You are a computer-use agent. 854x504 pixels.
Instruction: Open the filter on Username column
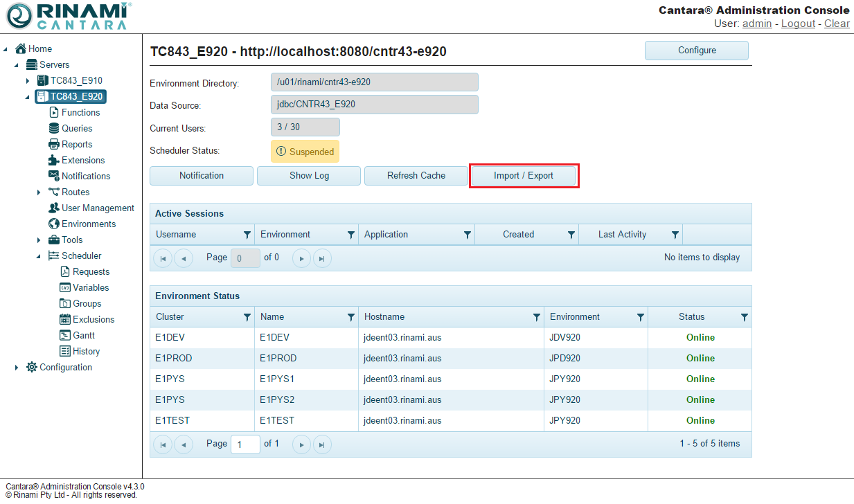pyautogui.click(x=247, y=235)
